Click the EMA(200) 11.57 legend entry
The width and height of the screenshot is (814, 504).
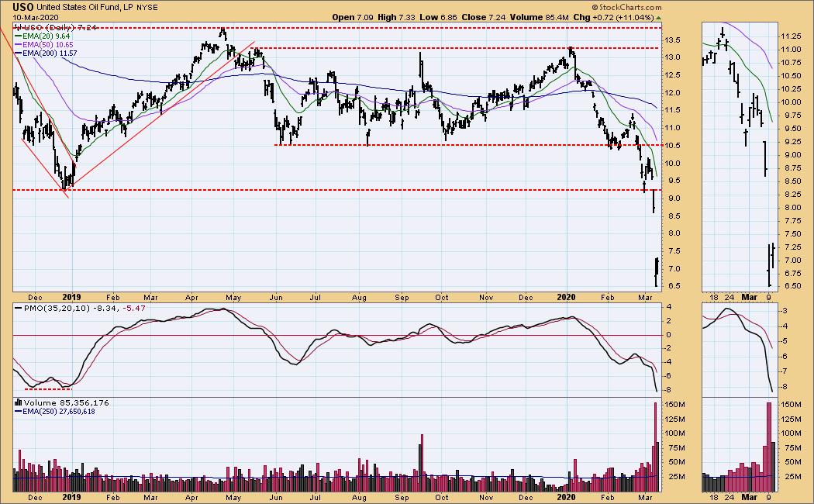click(46, 54)
